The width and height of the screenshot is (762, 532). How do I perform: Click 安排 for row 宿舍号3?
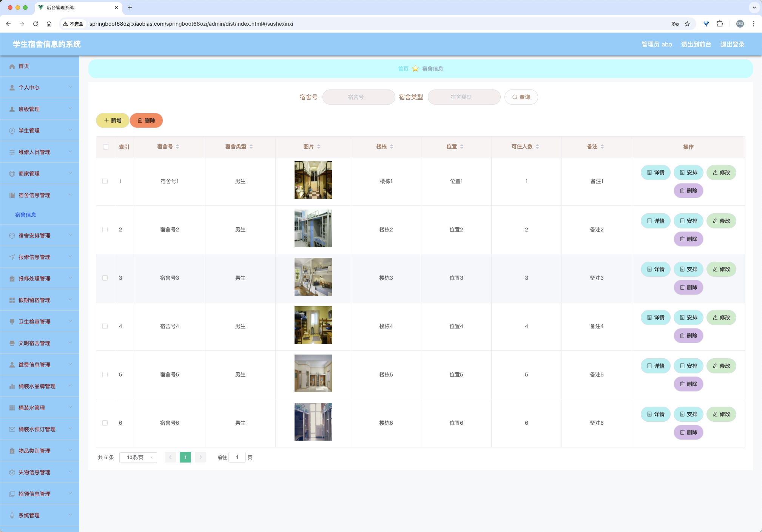pyautogui.click(x=688, y=269)
